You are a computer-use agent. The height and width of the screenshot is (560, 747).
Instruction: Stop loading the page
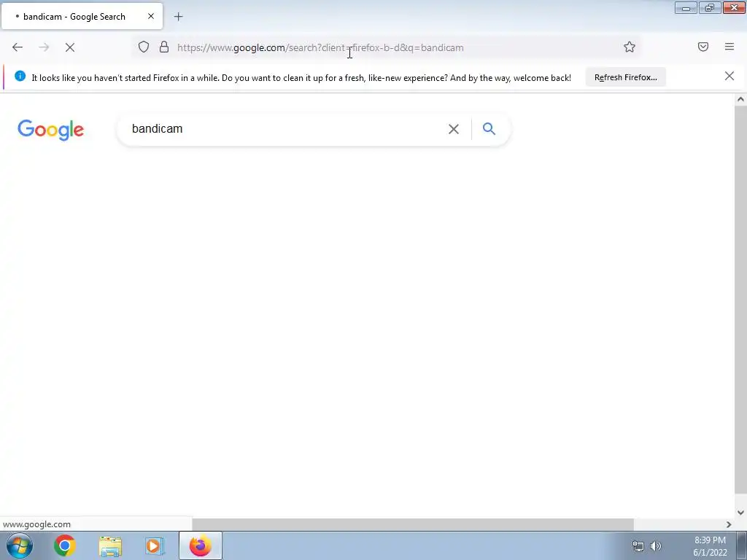click(x=70, y=47)
